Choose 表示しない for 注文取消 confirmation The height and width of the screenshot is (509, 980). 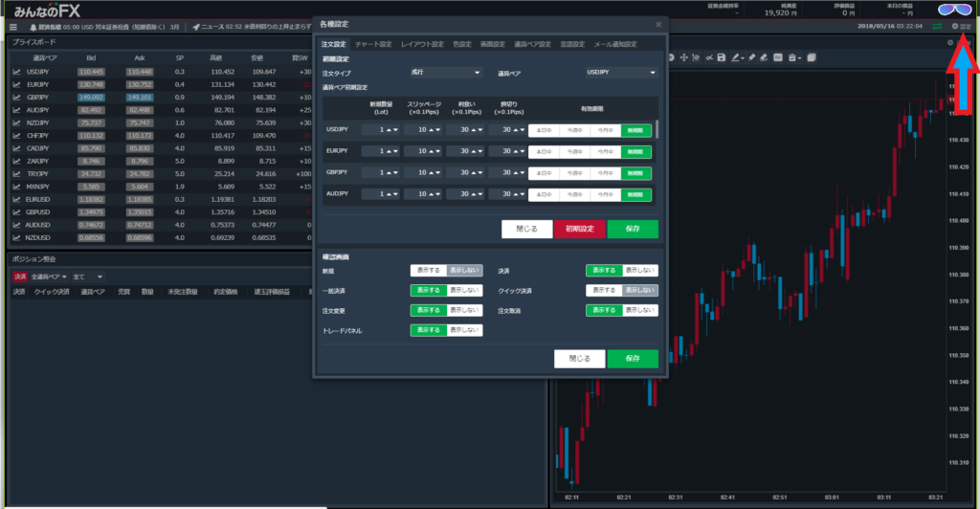[x=640, y=310]
